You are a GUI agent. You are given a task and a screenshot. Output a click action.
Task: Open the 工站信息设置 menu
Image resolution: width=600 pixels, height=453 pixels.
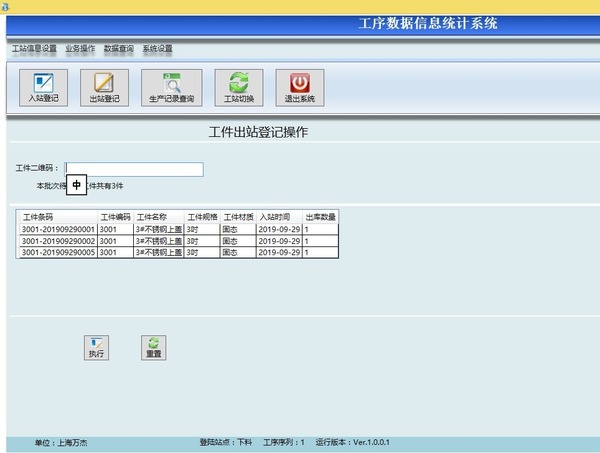pyautogui.click(x=34, y=48)
